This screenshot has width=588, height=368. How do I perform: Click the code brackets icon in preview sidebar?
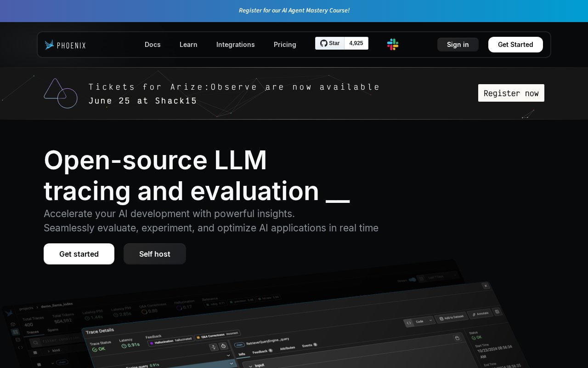click(x=20, y=347)
